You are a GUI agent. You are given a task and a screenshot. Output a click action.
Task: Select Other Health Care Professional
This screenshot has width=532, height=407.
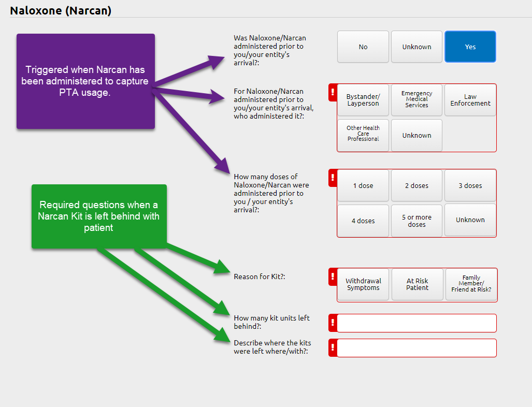(x=363, y=135)
